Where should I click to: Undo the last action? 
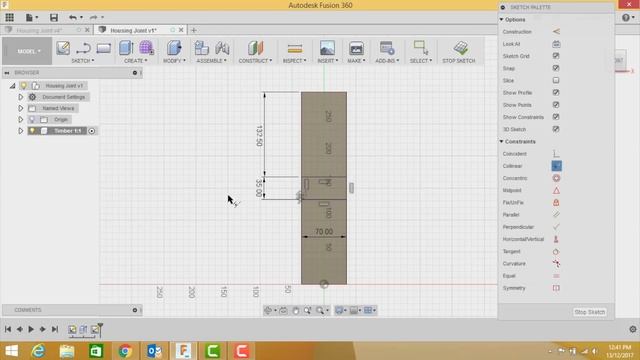point(73,17)
